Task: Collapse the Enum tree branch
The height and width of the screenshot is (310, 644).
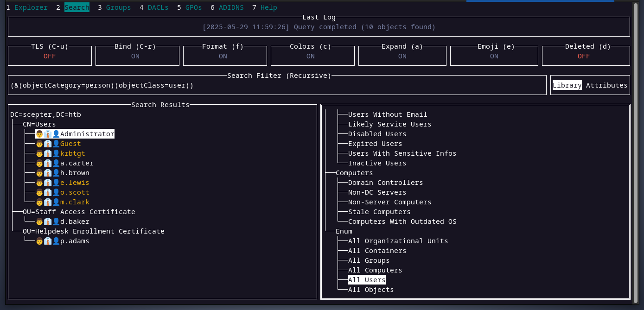Action: click(x=344, y=231)
